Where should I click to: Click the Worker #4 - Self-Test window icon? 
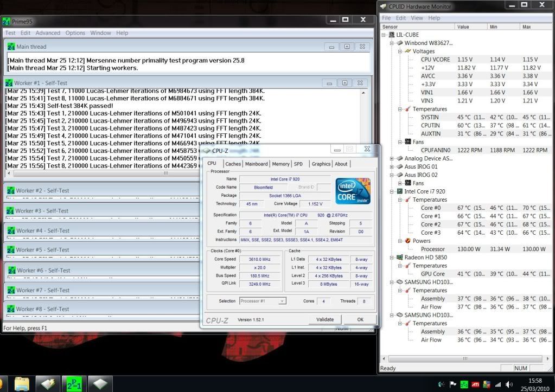[x=11, y=230]
